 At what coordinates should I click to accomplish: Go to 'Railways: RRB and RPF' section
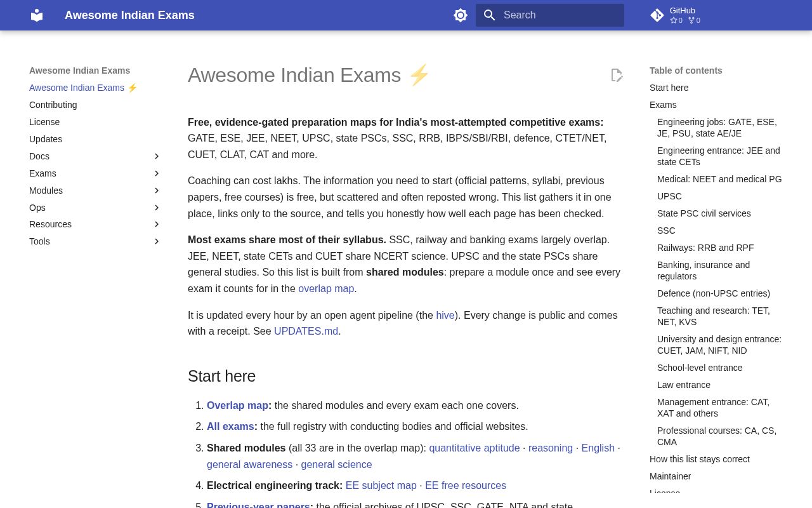[x=705, y=248]
